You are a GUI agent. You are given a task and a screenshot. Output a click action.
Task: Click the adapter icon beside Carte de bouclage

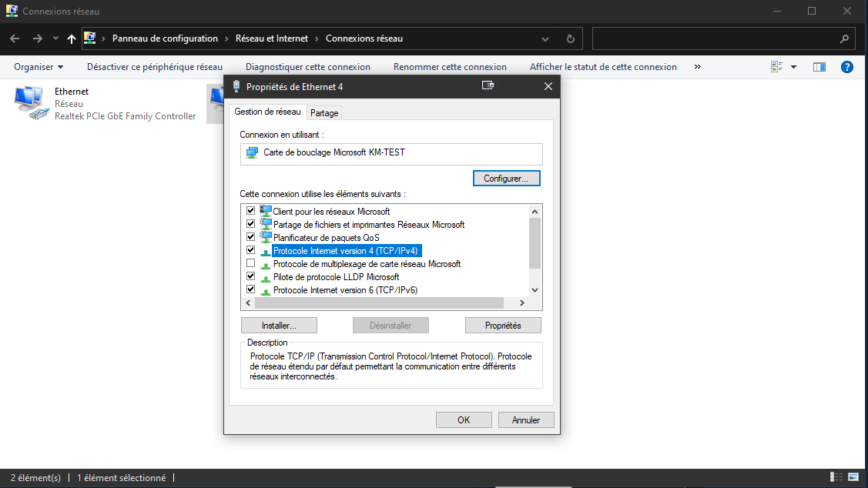(253, 152)
